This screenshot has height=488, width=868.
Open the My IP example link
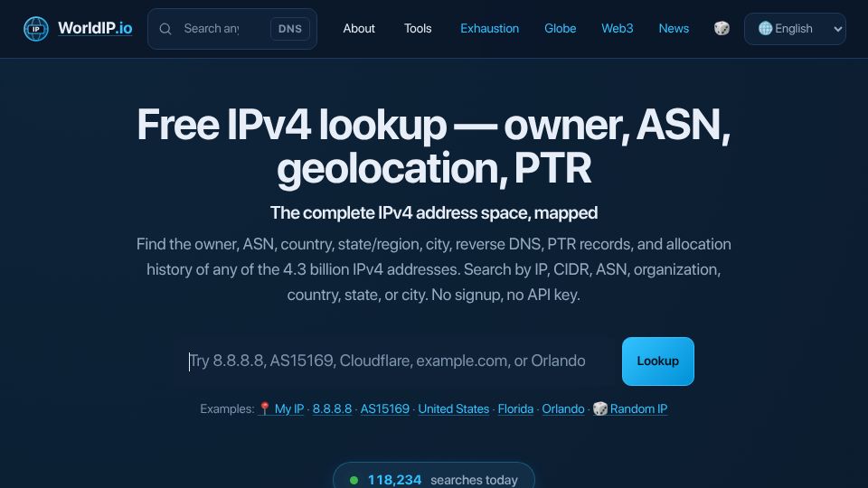280,408
